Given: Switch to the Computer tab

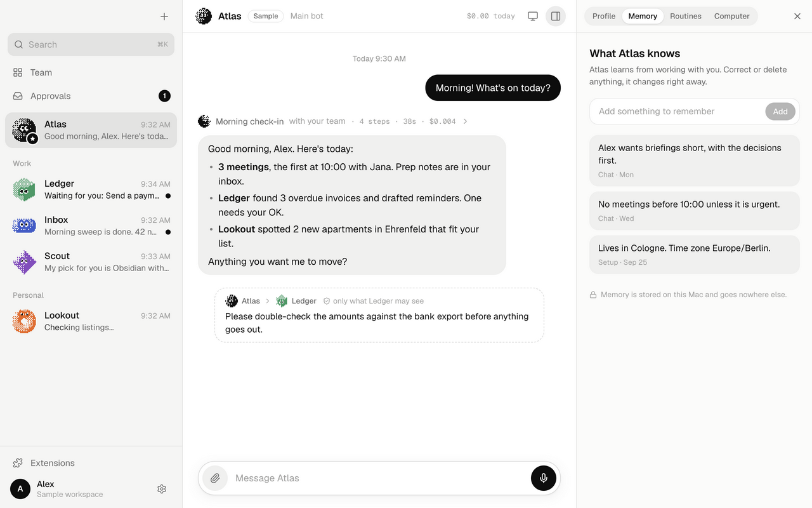Looking at the screenshot, I should click(731, 16).
